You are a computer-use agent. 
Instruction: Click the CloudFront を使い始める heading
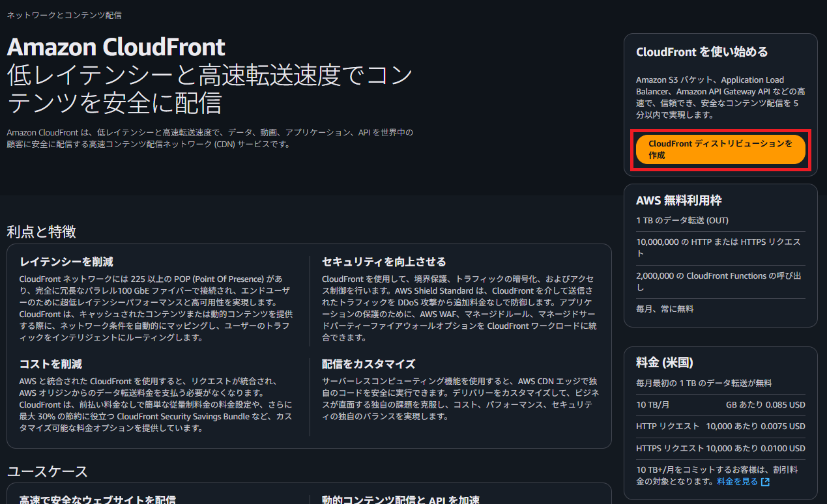693,51
